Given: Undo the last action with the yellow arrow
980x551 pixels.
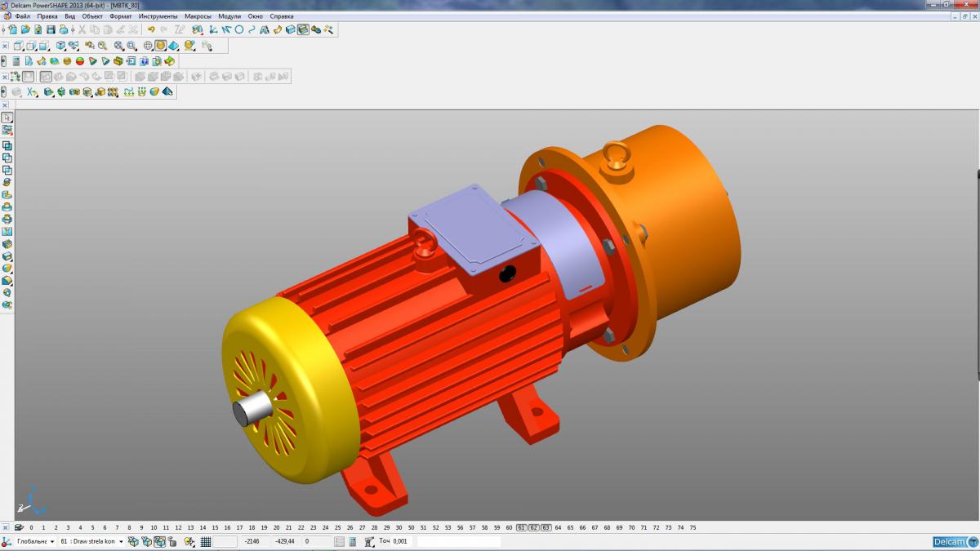Looking at the screenshot, I should click(151, 29).
